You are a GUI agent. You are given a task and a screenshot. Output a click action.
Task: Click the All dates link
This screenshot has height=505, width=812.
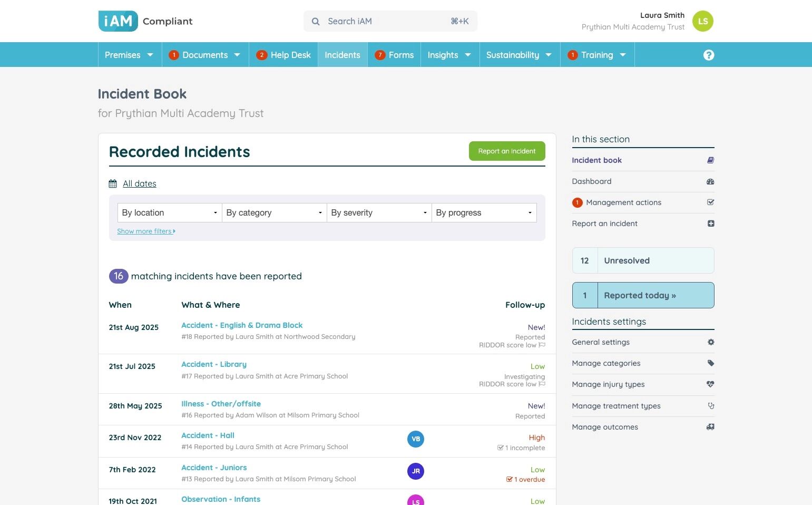click(x=140, y=183)
